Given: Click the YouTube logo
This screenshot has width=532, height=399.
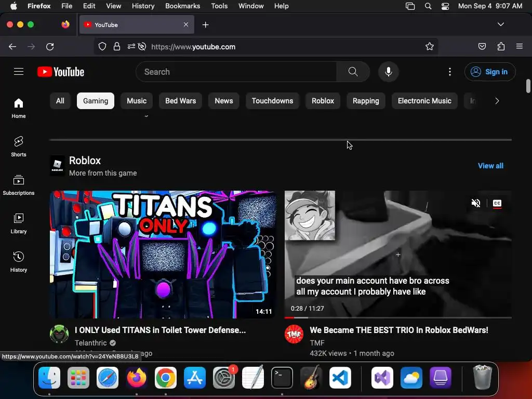Looking at the screenshot, I should 61,72.
